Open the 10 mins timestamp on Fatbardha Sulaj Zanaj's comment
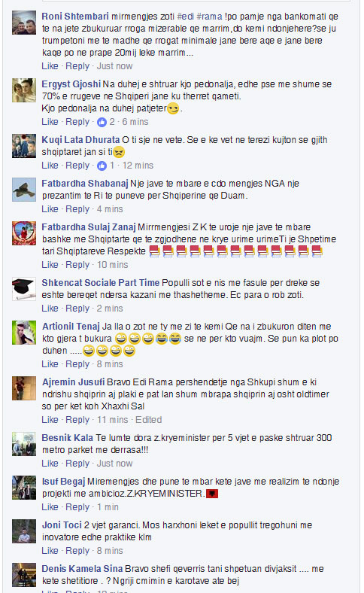The width and height of the screenshot is (364, 593). [113, 265]
